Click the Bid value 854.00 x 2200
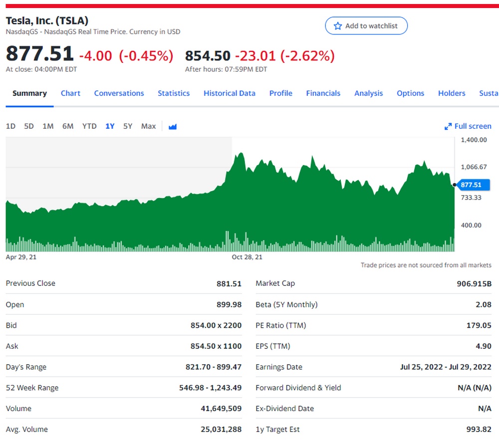The image size is (499, 448). (216, 325)
